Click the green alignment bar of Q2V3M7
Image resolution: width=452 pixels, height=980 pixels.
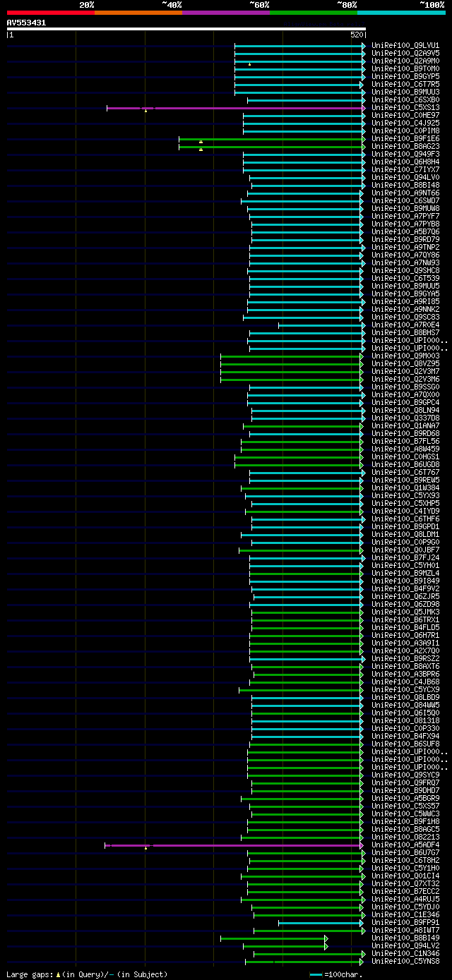click(x=292, y=372)
